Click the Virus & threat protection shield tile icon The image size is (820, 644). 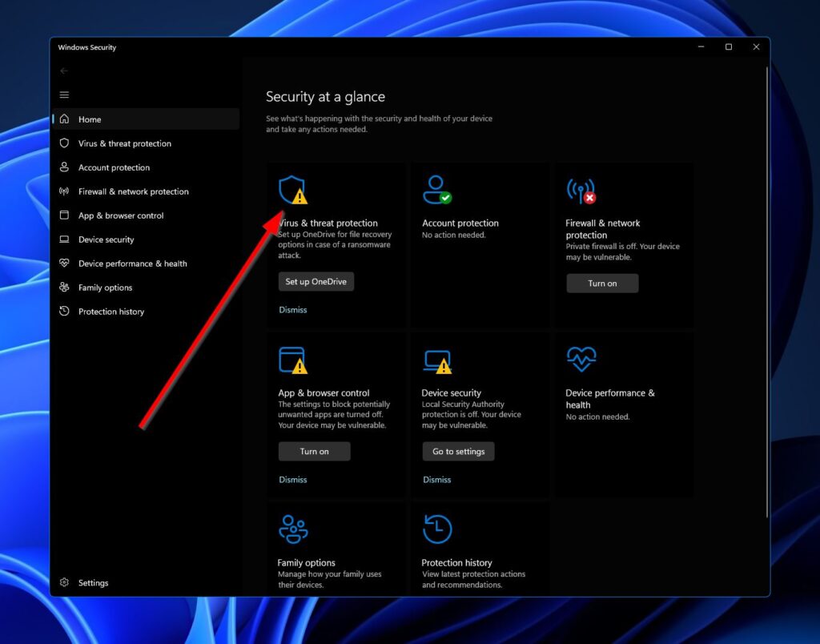point(291,191)
